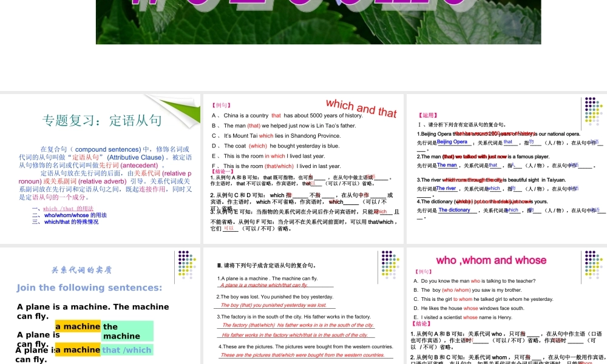Click blue answer 'The river'
Screen dimensions: 607x364
[446, 189]
